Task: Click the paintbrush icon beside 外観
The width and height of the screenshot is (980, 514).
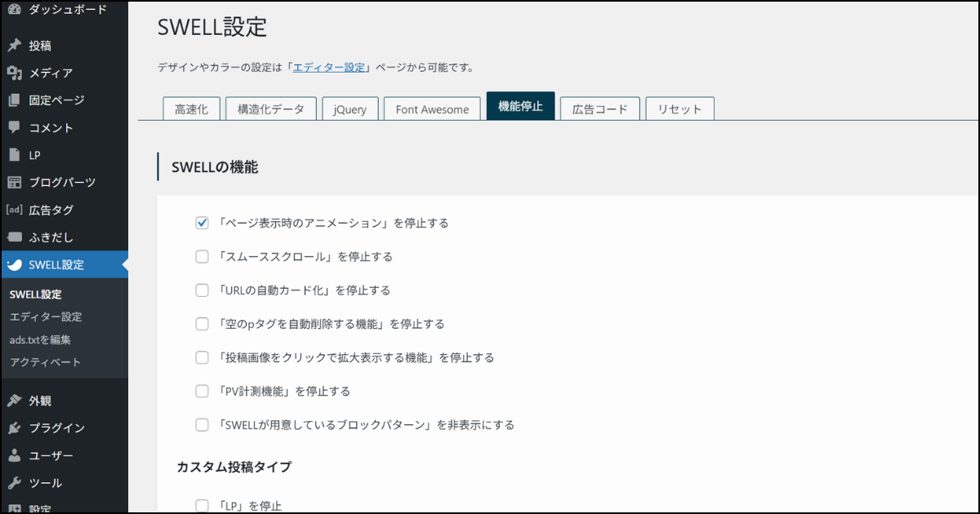Action: tap(14, 401)
